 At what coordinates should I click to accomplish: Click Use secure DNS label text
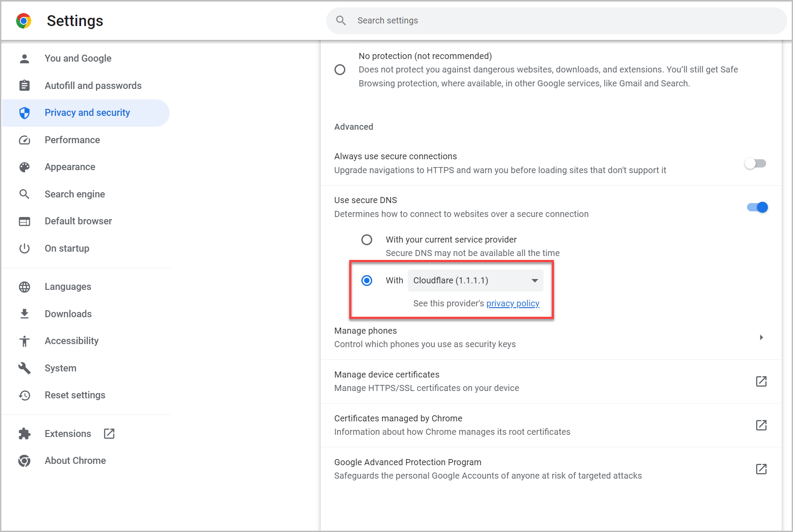pos(366,200)
